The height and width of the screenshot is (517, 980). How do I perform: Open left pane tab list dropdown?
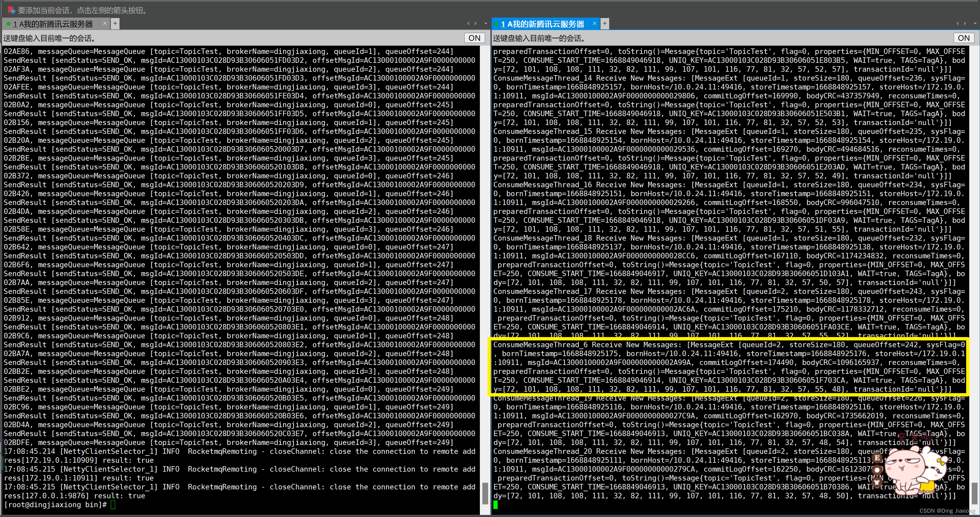[x=485, y=24]
